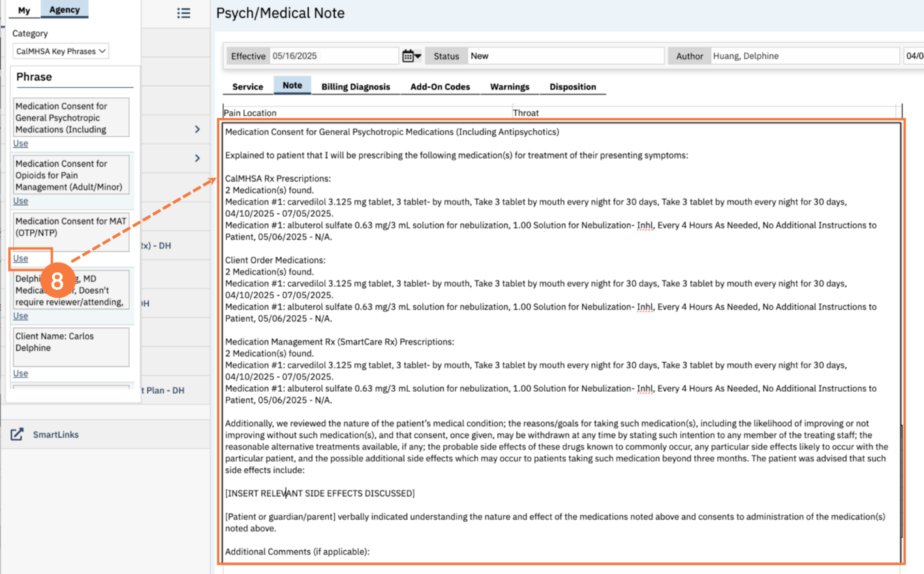Expand the lower right-chevron behind phrase panel
The image size is (924, 574).
click(197, 158)
